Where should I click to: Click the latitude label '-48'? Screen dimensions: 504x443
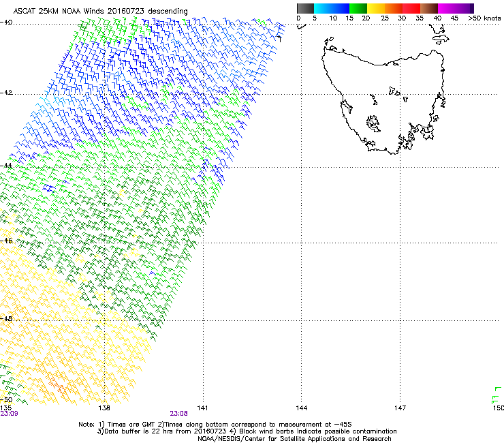click(6, 318)
